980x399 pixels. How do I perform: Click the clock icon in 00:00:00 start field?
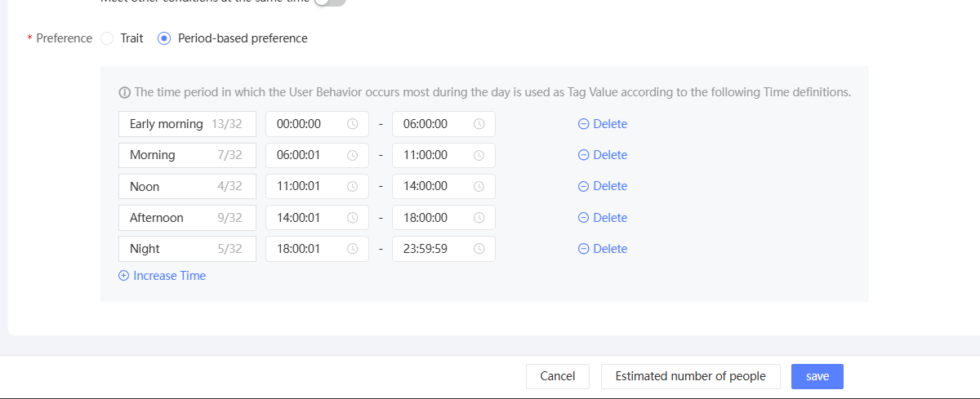pos(353,124)
